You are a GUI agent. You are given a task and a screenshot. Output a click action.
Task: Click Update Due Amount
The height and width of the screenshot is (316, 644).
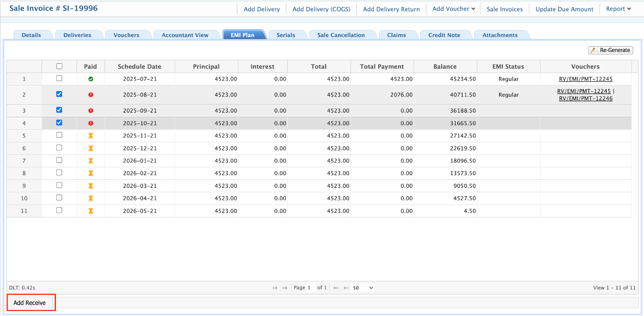pos(564,9)
